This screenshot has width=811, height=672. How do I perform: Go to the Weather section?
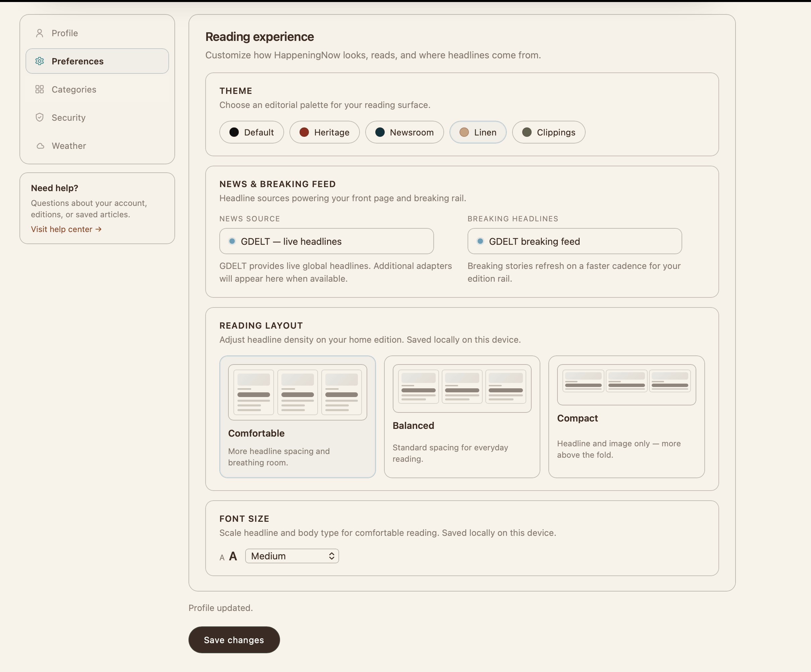coord(97,146)
